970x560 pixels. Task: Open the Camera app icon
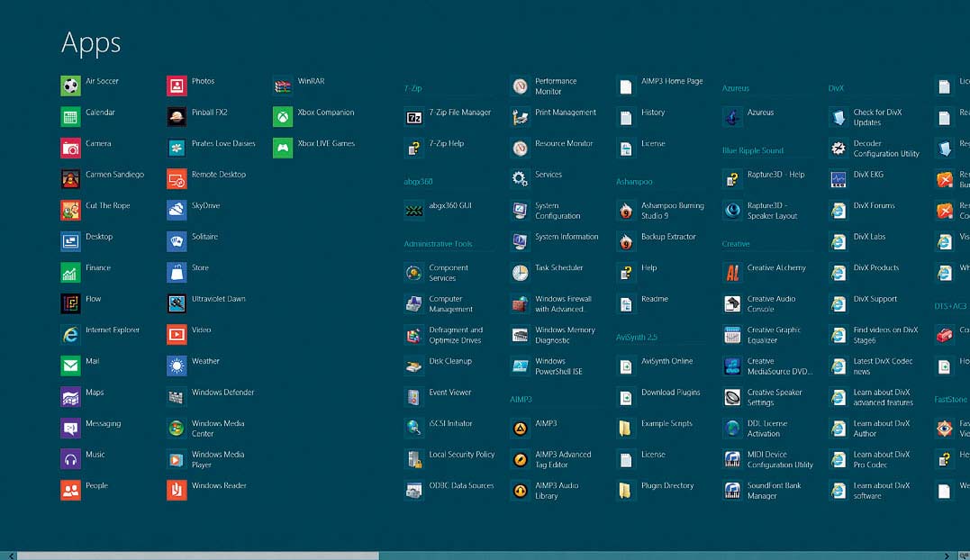pyautogui.click(x=70, y=148)
